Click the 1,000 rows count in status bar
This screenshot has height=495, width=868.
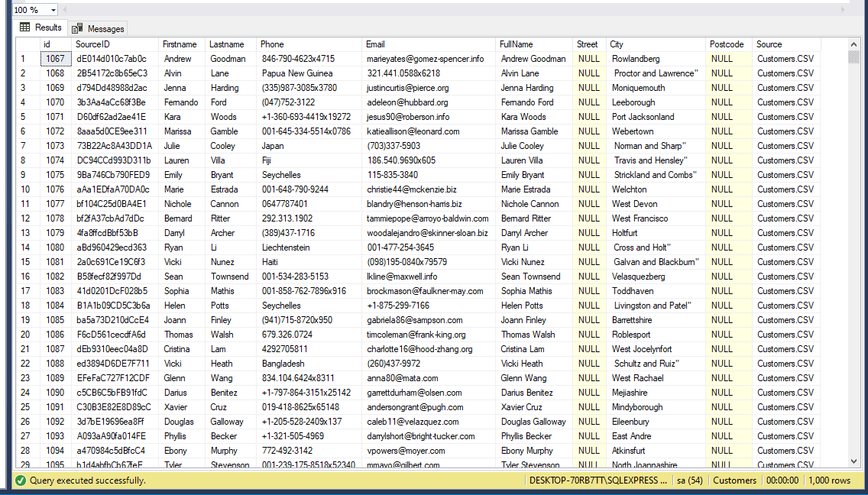click(x=829, y=480)
